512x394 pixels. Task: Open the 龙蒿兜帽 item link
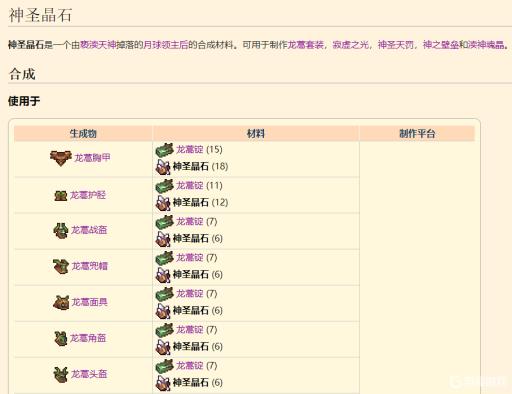[x=90, y=266]
